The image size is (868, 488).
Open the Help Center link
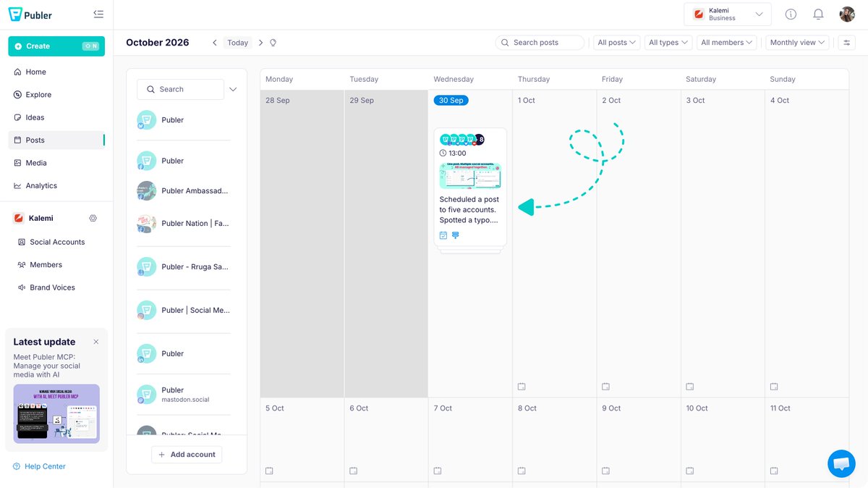39,466
